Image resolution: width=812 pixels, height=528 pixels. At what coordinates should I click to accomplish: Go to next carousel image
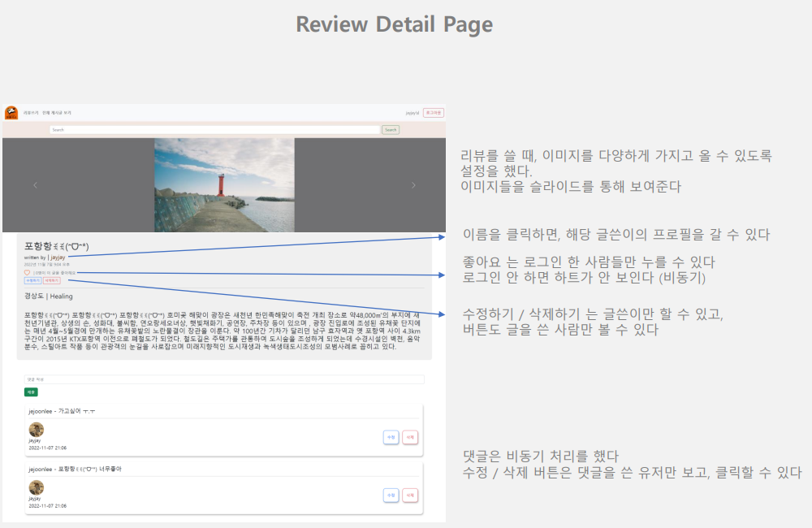point(413,185)
